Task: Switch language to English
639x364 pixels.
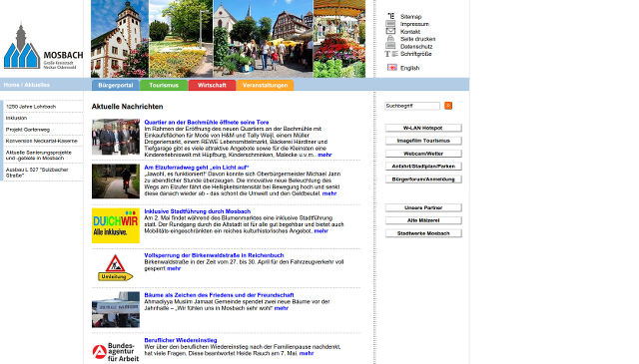Action: point(409,68)
